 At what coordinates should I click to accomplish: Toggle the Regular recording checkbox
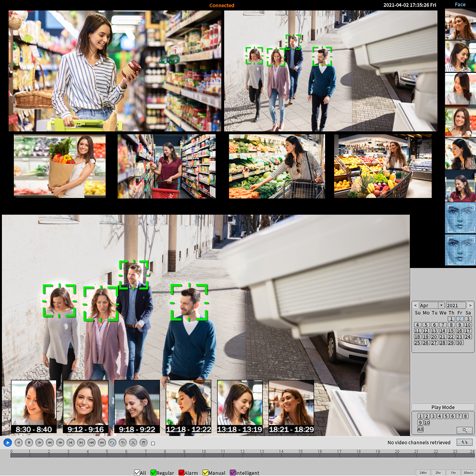pos(154,473)
